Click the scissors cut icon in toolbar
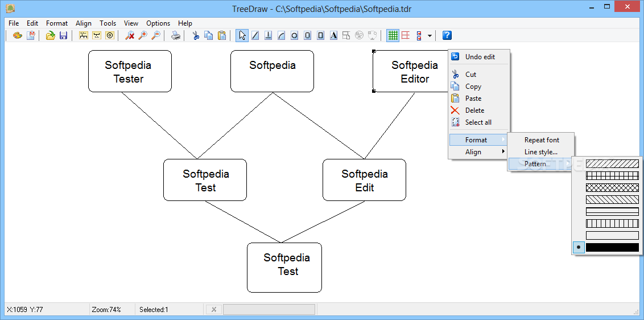The height and width of the screenshot is (320, 644). click(196, 35)
